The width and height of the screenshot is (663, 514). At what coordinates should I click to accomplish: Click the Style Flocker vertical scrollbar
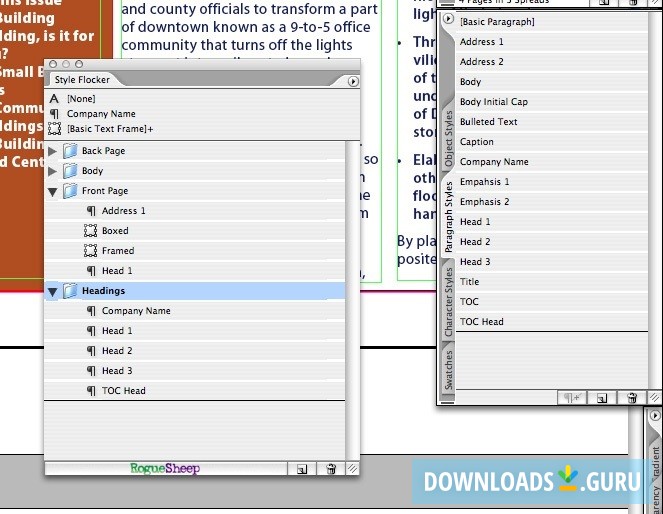point(352,300)
